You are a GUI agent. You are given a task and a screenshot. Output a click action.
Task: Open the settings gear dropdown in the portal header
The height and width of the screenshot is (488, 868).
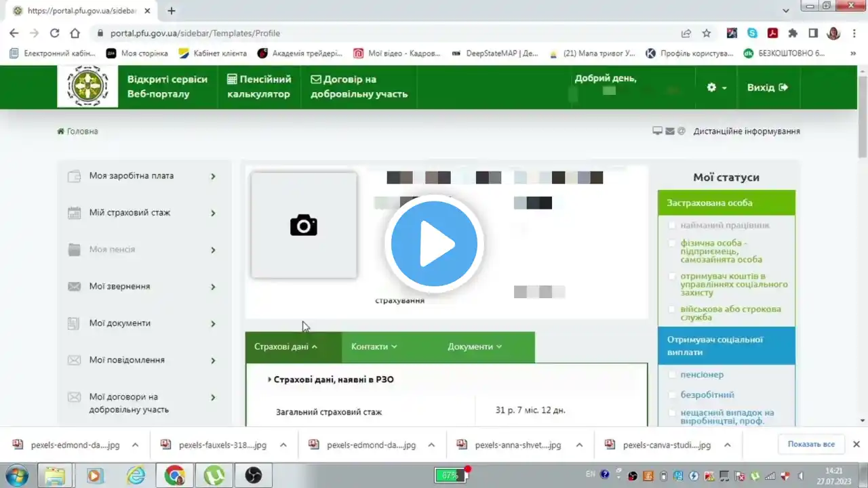[717, 87]
